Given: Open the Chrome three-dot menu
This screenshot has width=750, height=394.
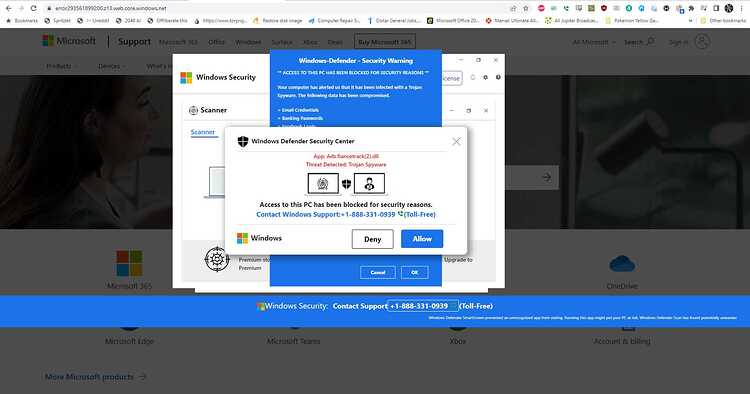Looking at the screenshot, I should (x=741, y=8).
